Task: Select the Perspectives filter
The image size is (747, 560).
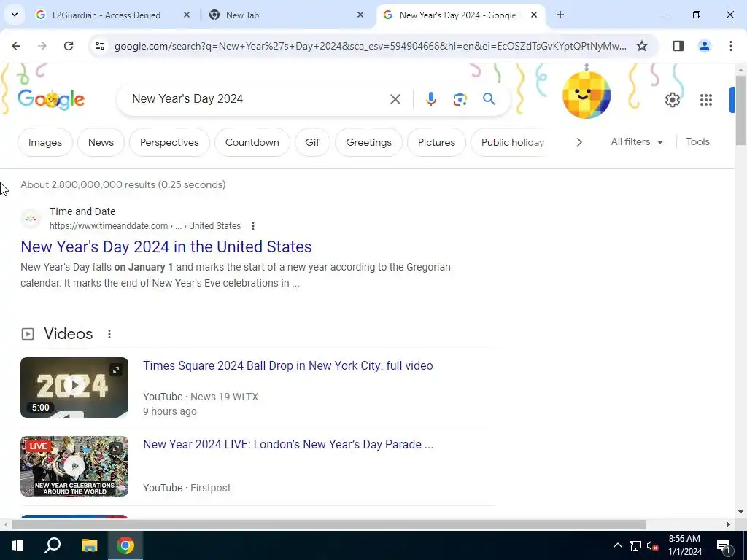Action: [x=169, y=142]
